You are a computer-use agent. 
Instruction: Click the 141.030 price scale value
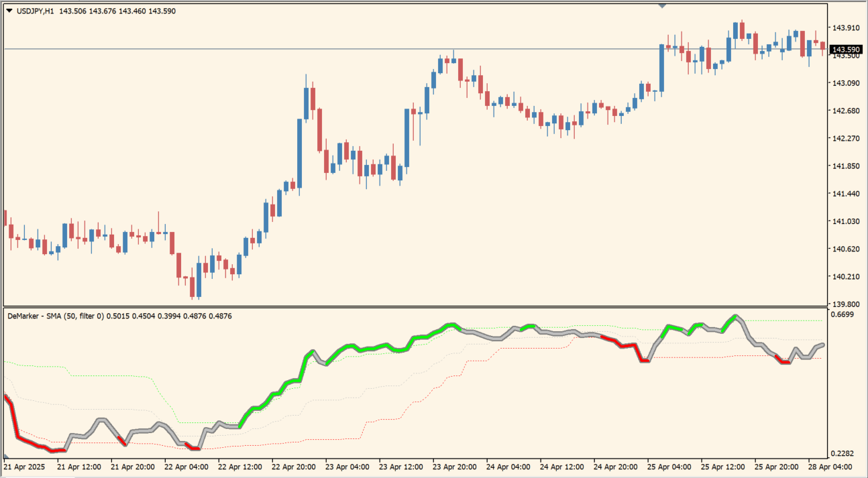846,221
